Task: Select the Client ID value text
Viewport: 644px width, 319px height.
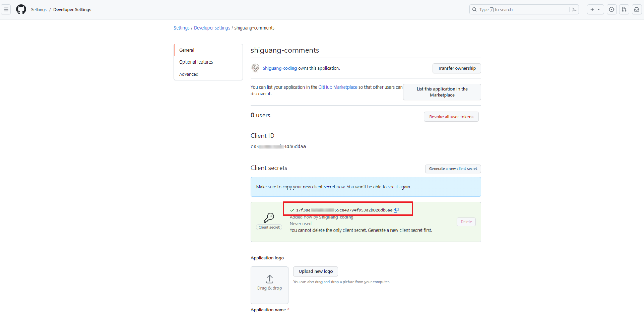Action: tap(278, 146)
